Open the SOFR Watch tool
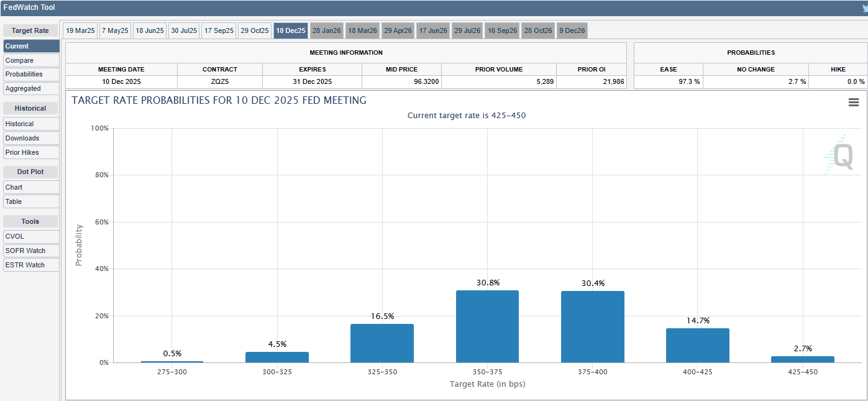Screen dimensions: 868x401 [x=31, y=250]
